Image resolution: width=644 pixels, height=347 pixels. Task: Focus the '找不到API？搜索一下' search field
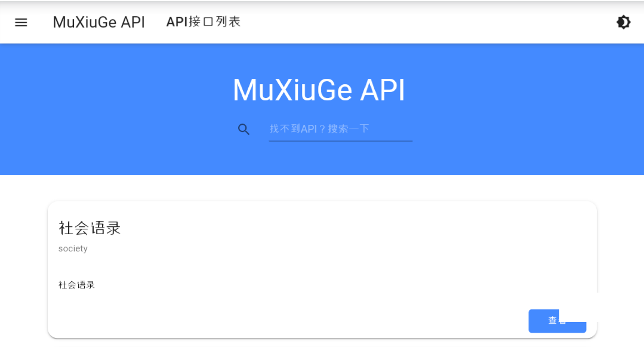pyautogui.click(x=340, y=128)
